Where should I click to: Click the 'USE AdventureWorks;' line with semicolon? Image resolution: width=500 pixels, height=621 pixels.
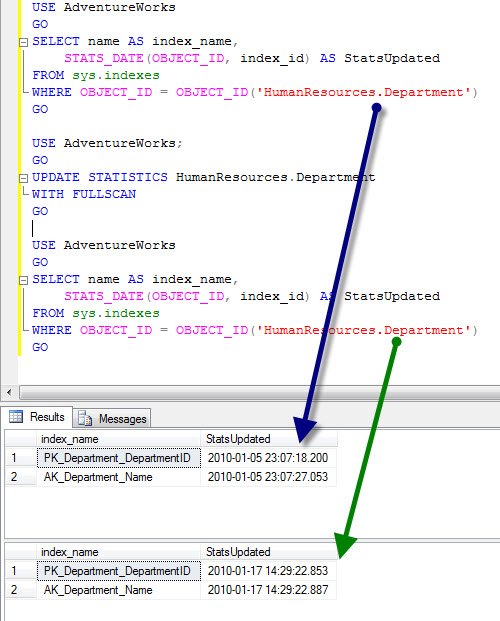coord(107,143)
